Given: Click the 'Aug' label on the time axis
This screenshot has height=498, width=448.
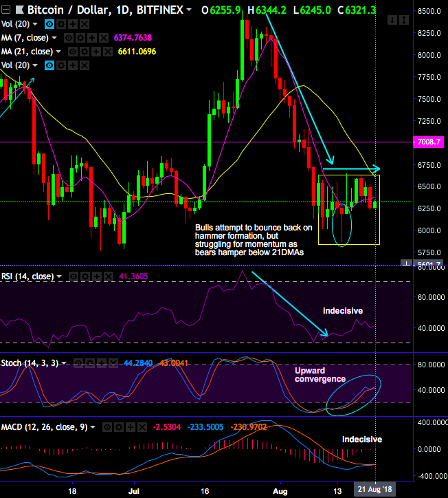Looking at the screenshot, I should (280, 491).
